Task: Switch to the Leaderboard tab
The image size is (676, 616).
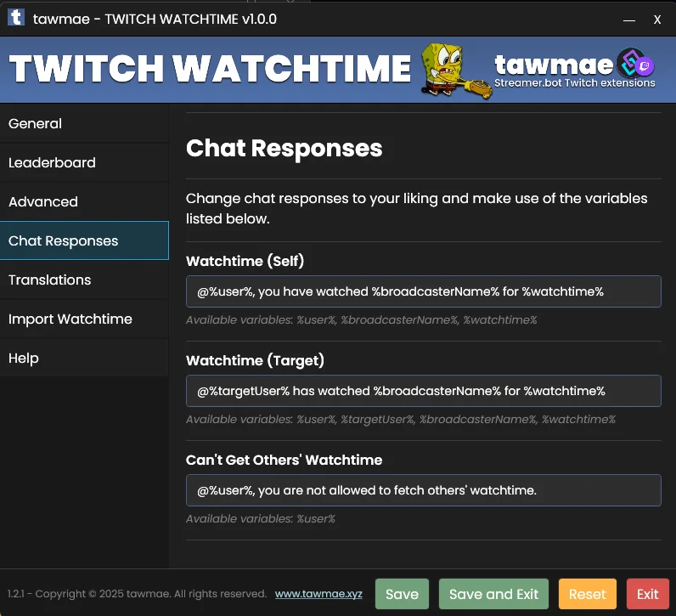Action: click(x=84, y=162)
